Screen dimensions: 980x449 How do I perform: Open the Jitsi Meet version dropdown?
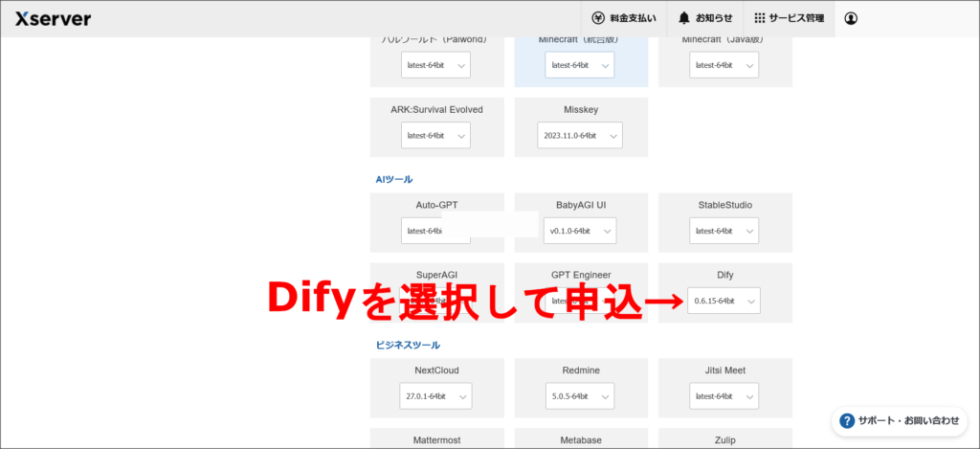(724, 395)
